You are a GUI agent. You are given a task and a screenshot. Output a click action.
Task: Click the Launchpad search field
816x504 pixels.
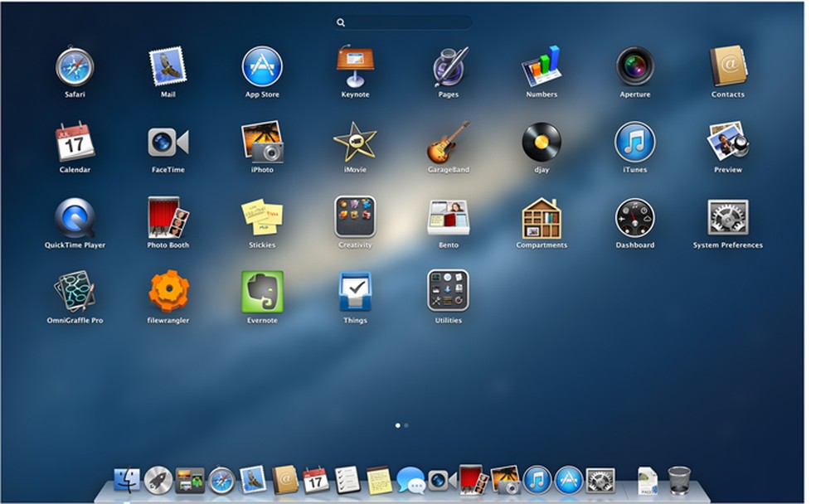click(403, 22)
